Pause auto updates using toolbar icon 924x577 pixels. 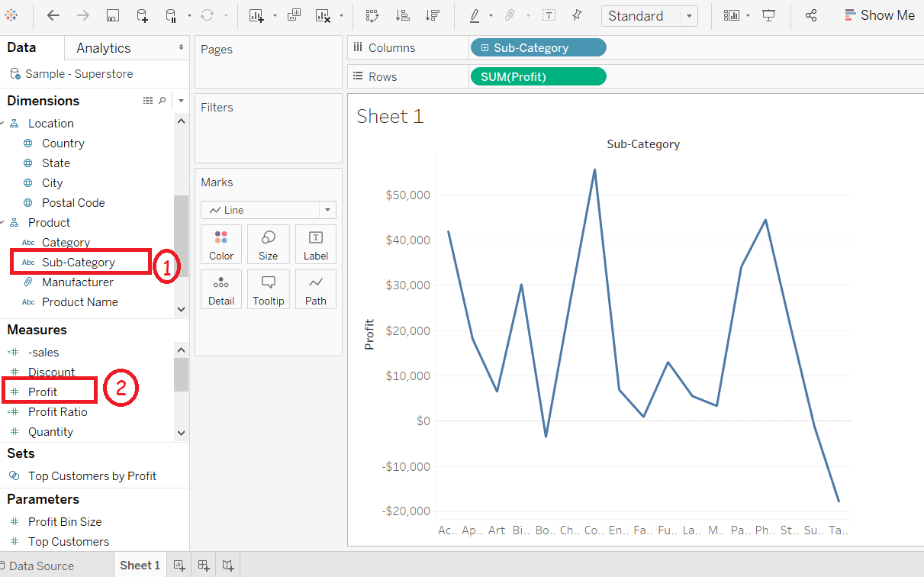click(x=172, y=15)
